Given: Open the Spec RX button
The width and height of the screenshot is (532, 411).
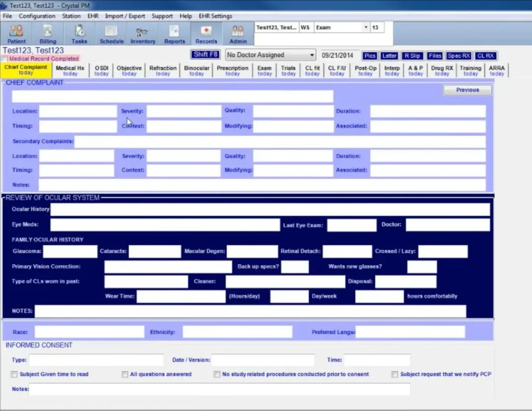Looking at the screenshot, I should click(x=458, y=56).
